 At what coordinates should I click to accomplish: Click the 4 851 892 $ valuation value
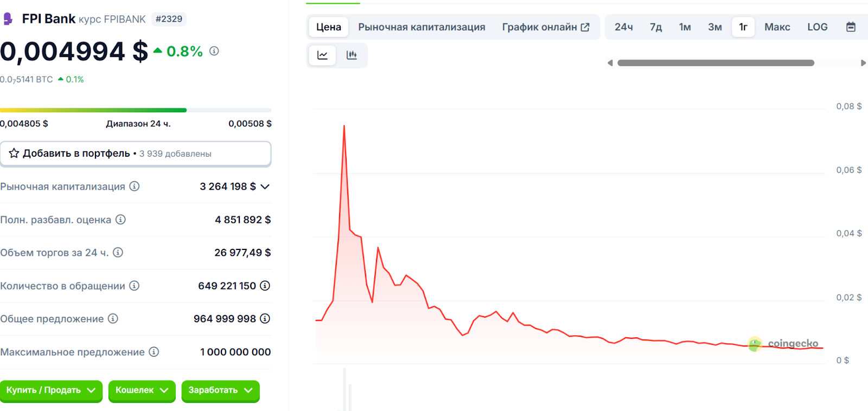pyautogui.click(x=242, y=220)
